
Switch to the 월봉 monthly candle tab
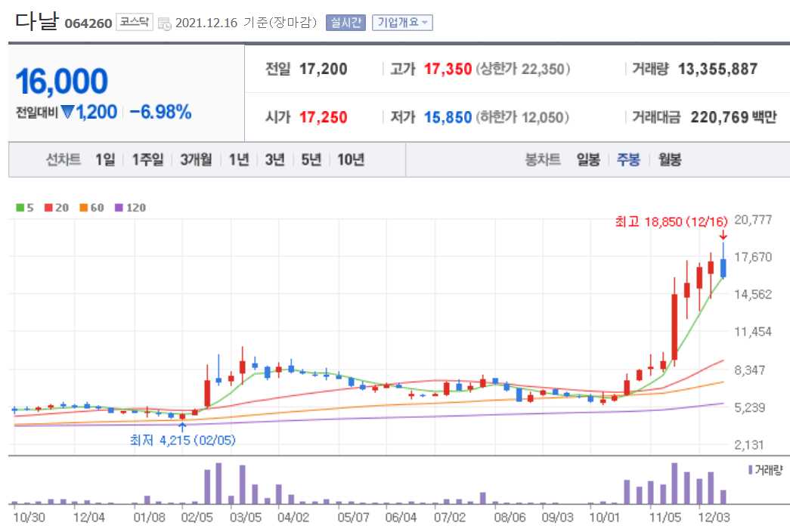coord(668,159)
